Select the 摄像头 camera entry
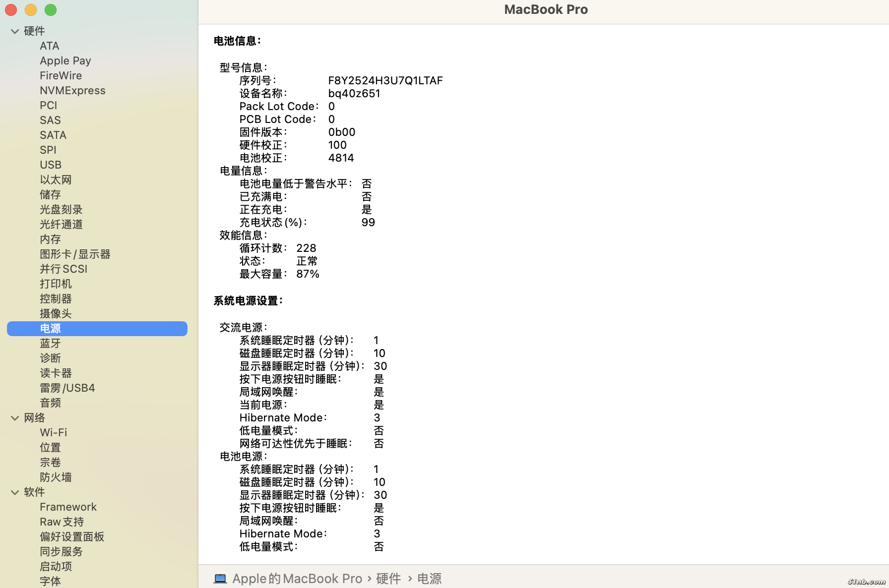The image size is (889, 588). pos(56,313)
